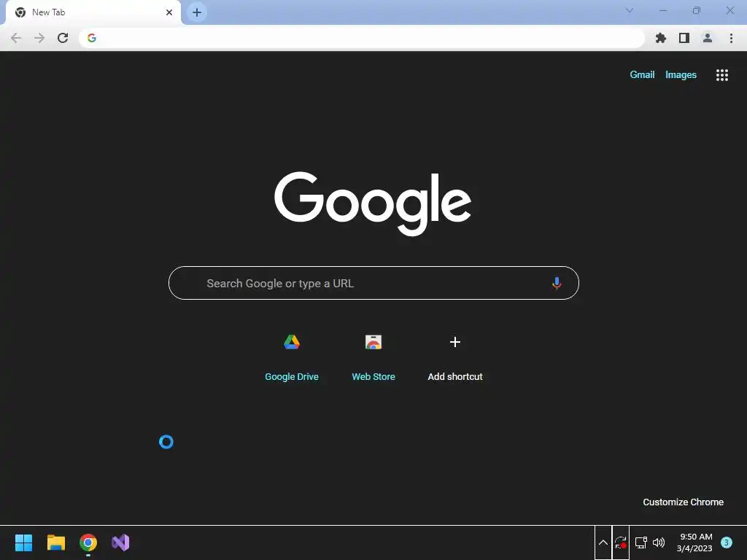Close the New Tab tab
The image size is (747, 560).
pos(169,12)
